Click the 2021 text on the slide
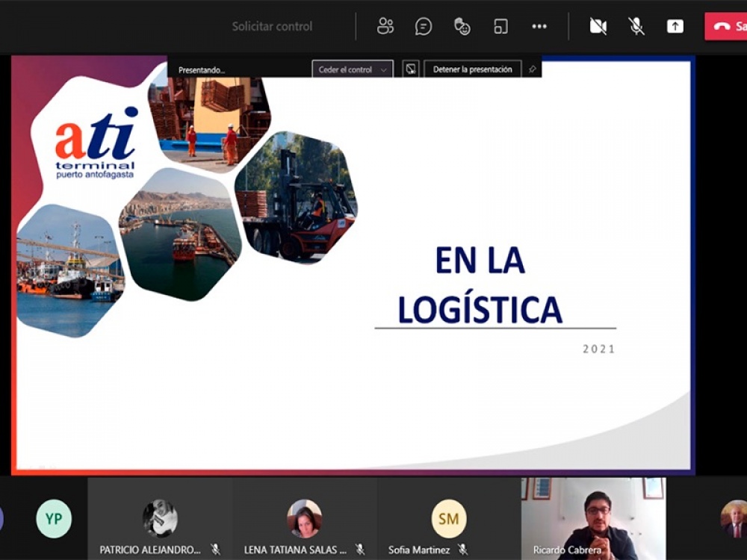The width and height of the screenshot is (747, 560). (x=599, y=349)
